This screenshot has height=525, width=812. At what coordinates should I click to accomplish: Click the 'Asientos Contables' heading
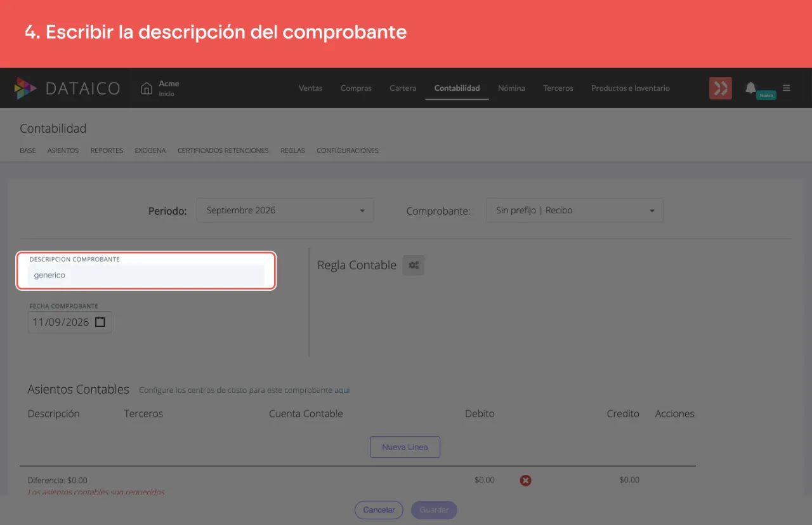(79, 389)
